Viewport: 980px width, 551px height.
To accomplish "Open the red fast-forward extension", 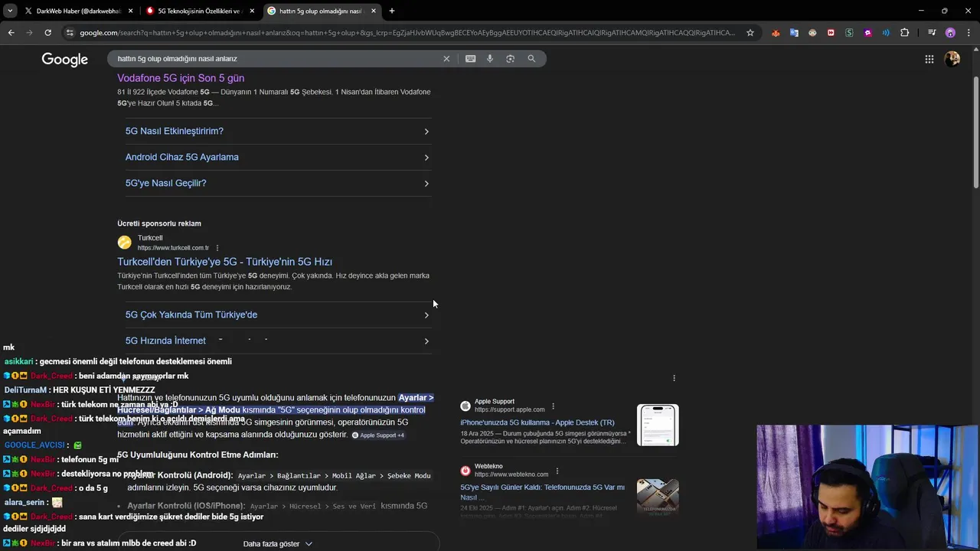I will point(831,33).
